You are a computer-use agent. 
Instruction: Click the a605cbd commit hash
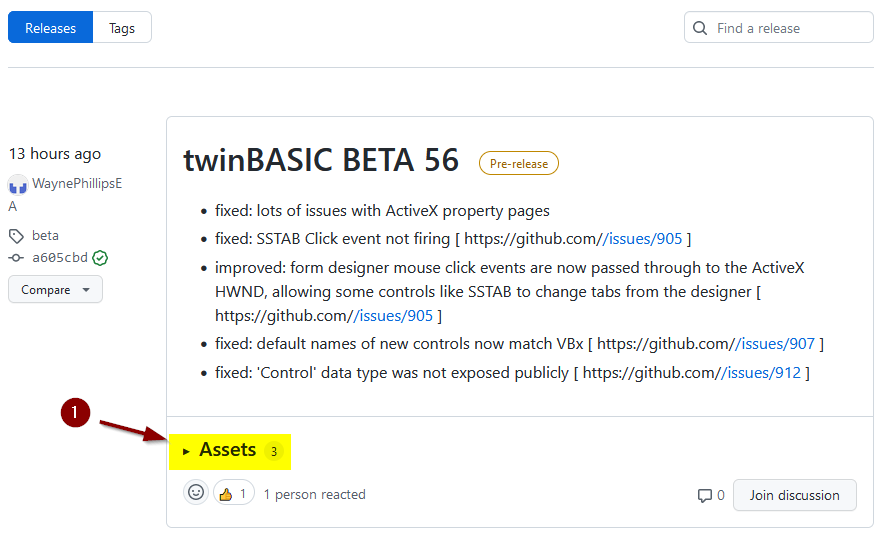point(59,258)
